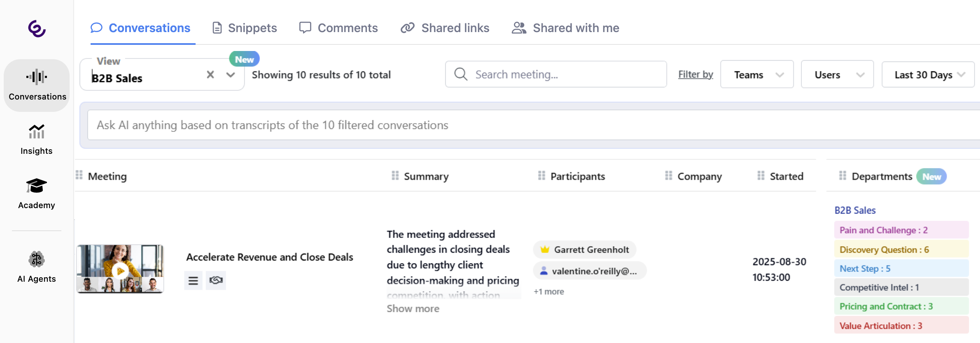Switch to the Snippets tab
Screen dimensions: 980x343
(245, 28)
